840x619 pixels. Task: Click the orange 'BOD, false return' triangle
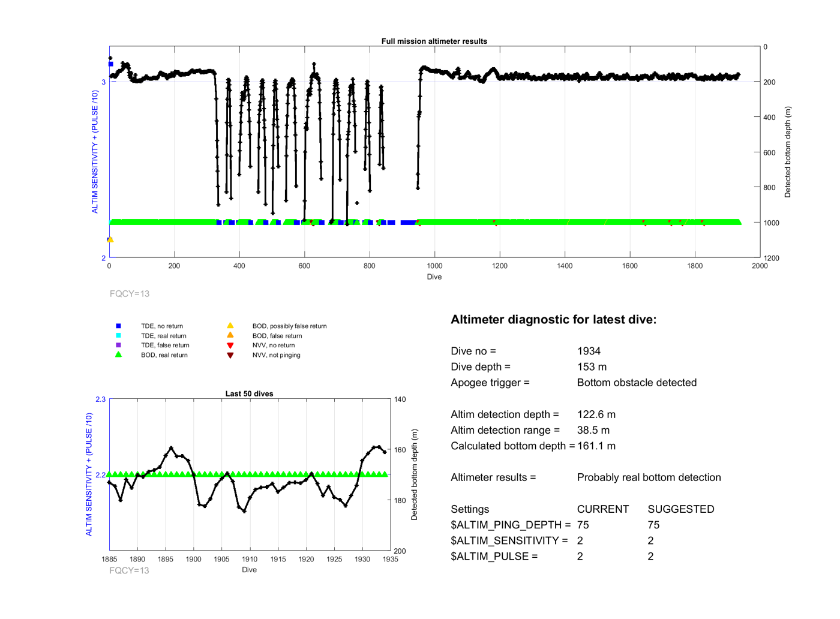point(230,335)
